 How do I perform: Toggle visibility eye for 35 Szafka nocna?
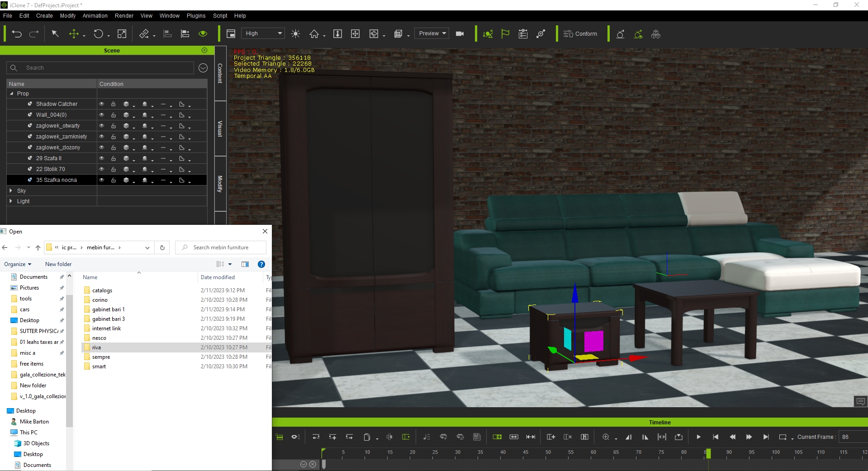tap(102, 180)
